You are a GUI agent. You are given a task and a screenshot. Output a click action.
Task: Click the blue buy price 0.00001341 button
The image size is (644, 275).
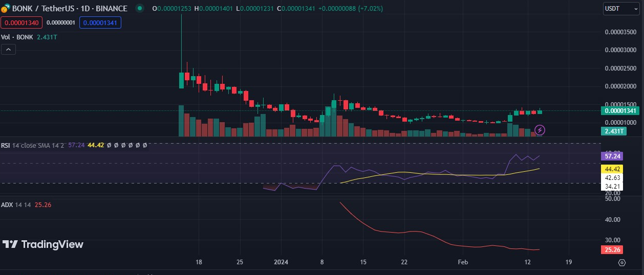point(100,22)
